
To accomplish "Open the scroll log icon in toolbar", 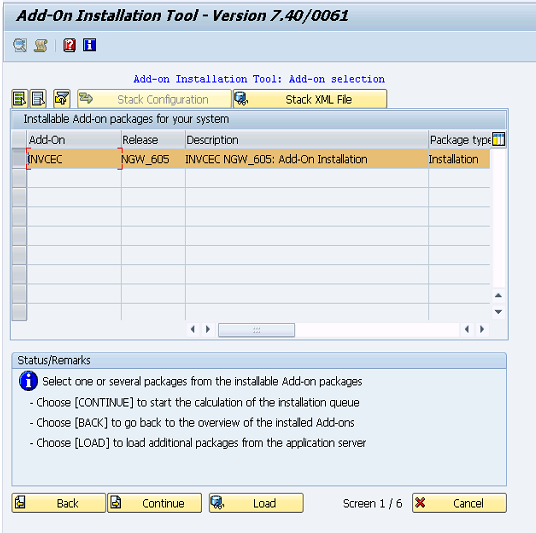I will (x=41, y=45).
